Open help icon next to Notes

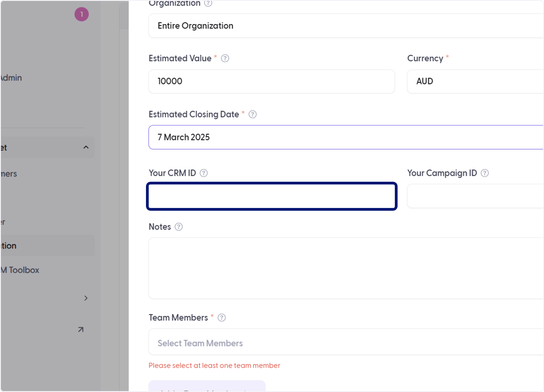[x=179, y=227]
